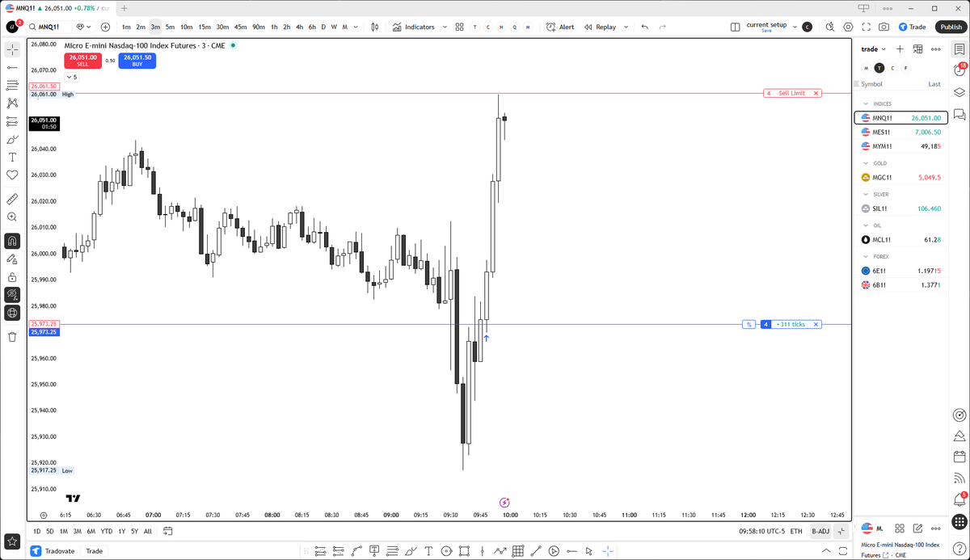Take a chart snapshot with camera icon
Image resolution: width=970 pixels, height=560 pixels.
tap(884, 27)
